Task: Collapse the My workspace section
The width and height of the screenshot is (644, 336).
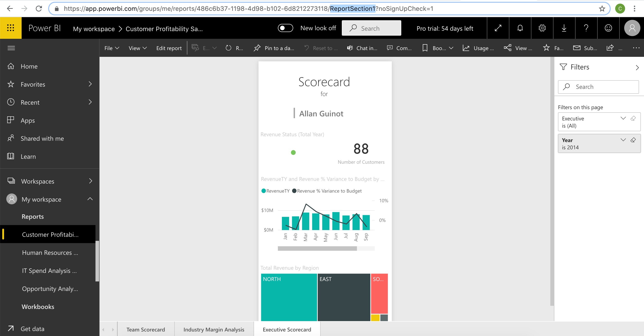Action: [90, 199]
